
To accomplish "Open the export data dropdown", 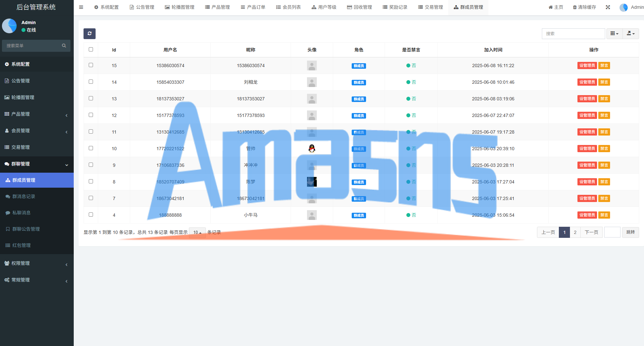I will click(631, 34).
